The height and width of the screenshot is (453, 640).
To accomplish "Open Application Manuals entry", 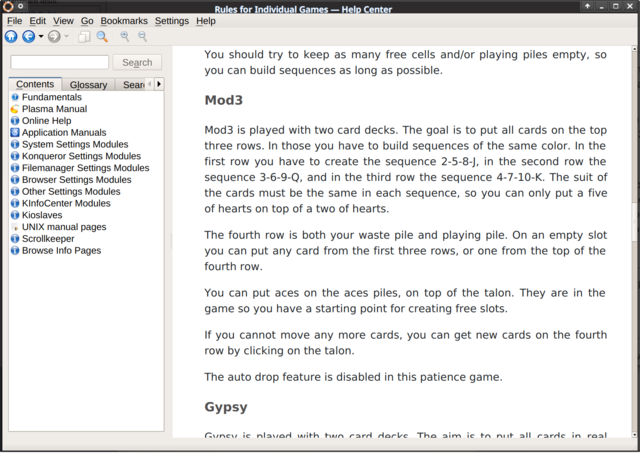I will tap(64, 133).
